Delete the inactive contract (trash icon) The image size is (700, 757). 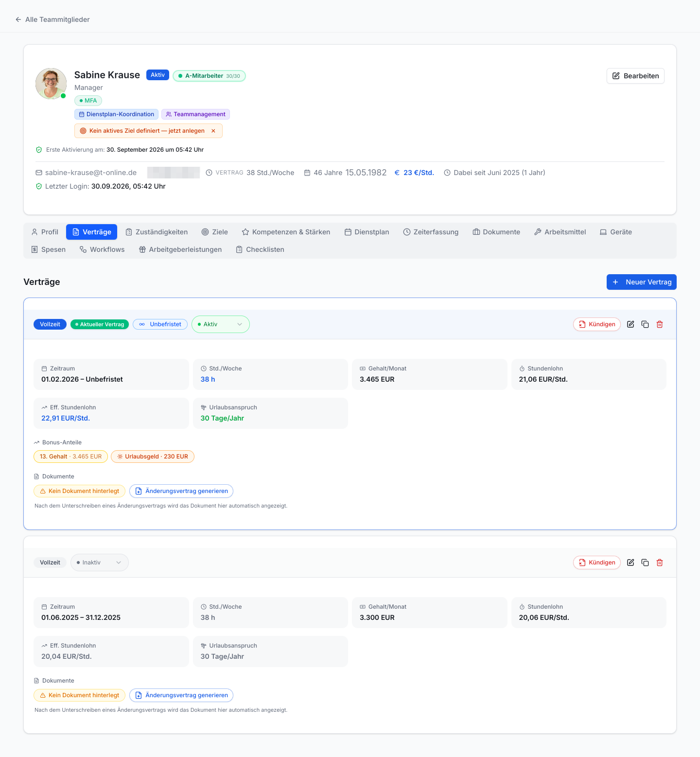[x=660, y=563]
